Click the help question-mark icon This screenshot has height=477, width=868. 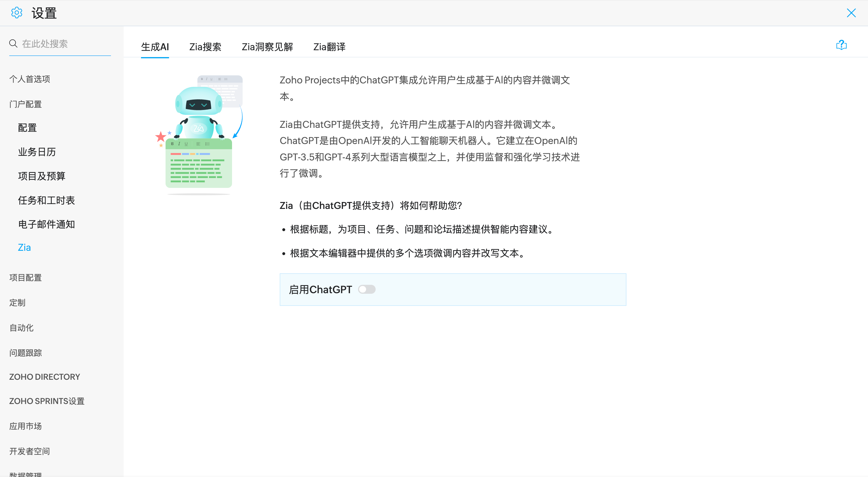tap(841, 45)
